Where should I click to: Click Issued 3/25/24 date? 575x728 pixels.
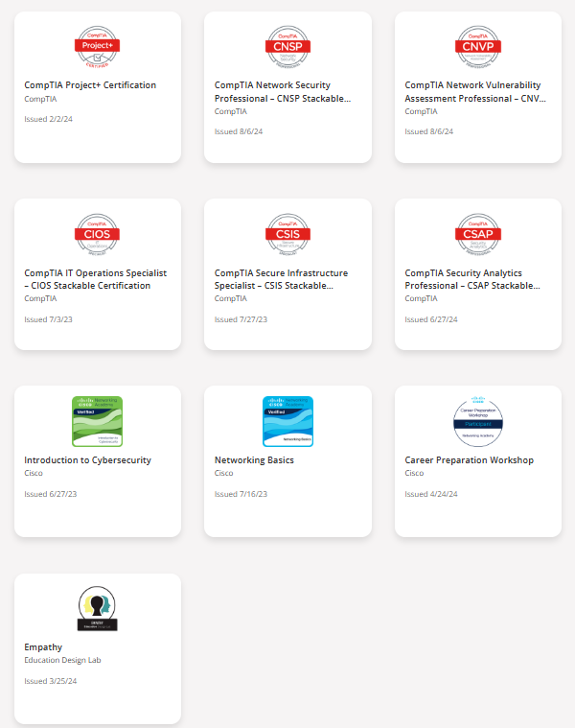(x=51, y=681)
